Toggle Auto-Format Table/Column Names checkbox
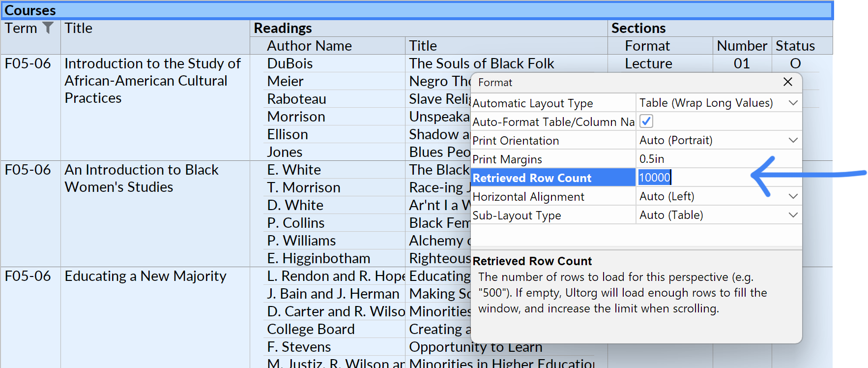Image resolution: width=868 pixels, height=368 pixels. [x=646, y=121]
